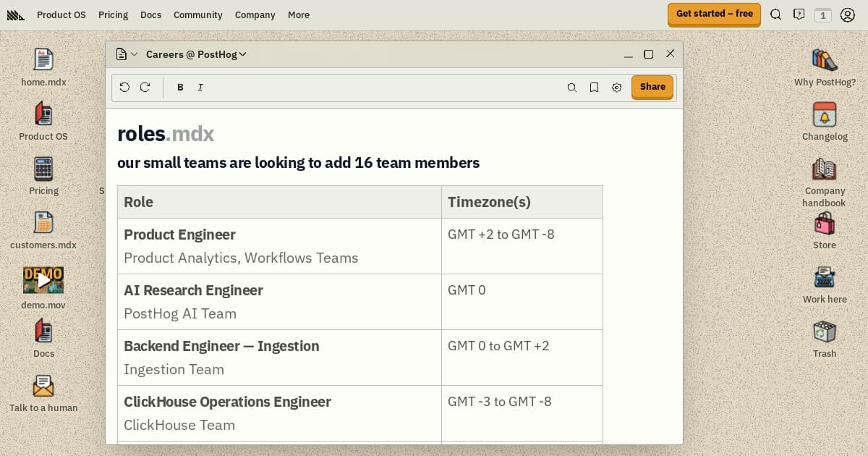Open the Pricing calculator desktop icon
The height and width of the screenshot is (456, 868).
pos(43,168)
